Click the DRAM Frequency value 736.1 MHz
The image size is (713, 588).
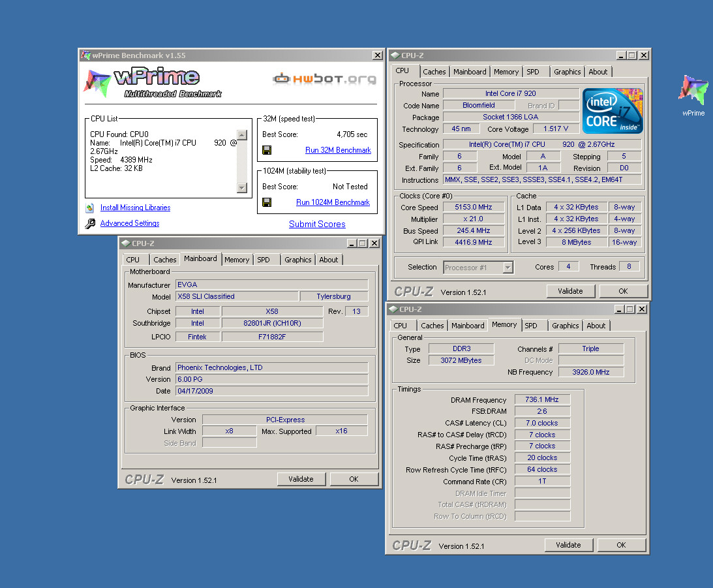[x=542, y=399]
